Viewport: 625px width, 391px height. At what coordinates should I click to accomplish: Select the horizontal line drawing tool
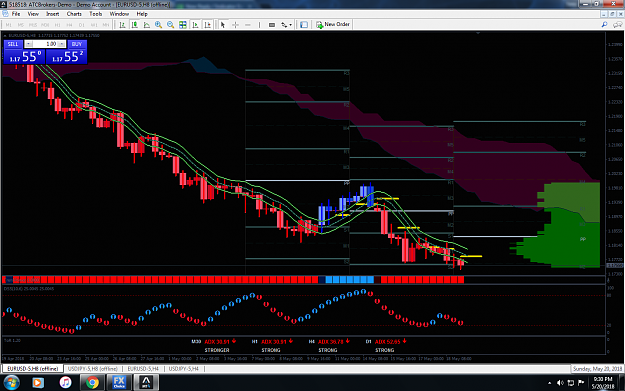tap(248, 25)
